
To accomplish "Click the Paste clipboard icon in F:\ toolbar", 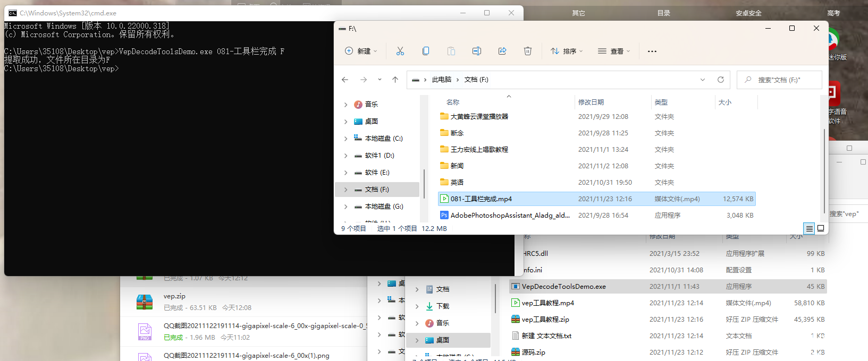I will pos(451,51).
